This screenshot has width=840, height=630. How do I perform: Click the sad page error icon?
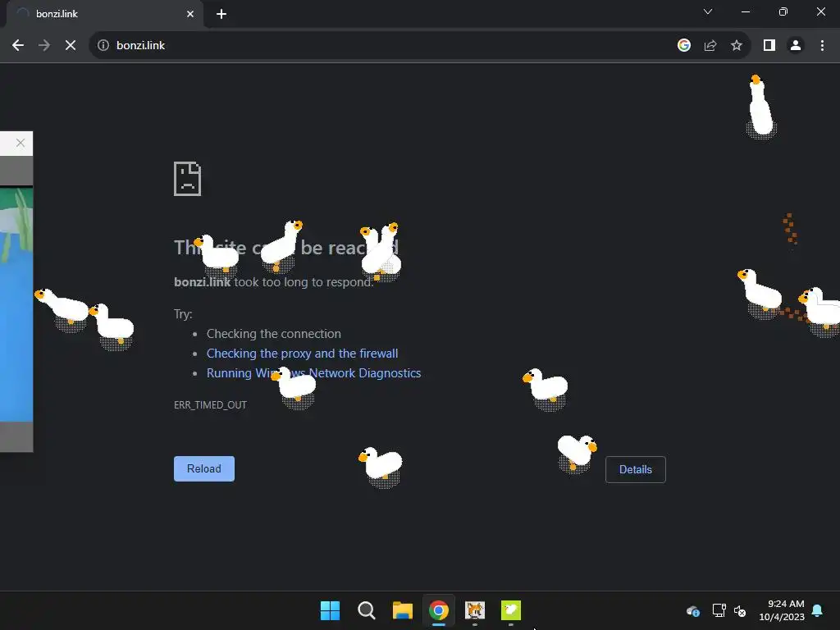tap(188, 179)
